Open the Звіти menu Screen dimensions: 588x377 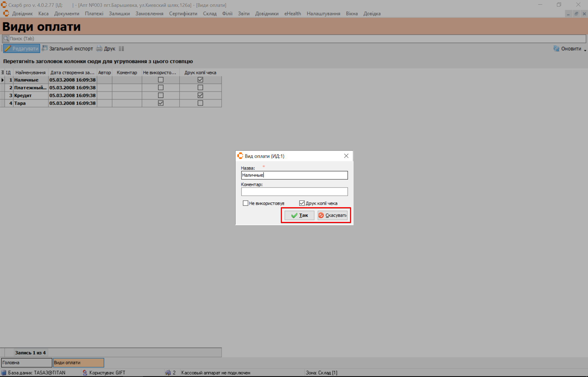[243, 14]
